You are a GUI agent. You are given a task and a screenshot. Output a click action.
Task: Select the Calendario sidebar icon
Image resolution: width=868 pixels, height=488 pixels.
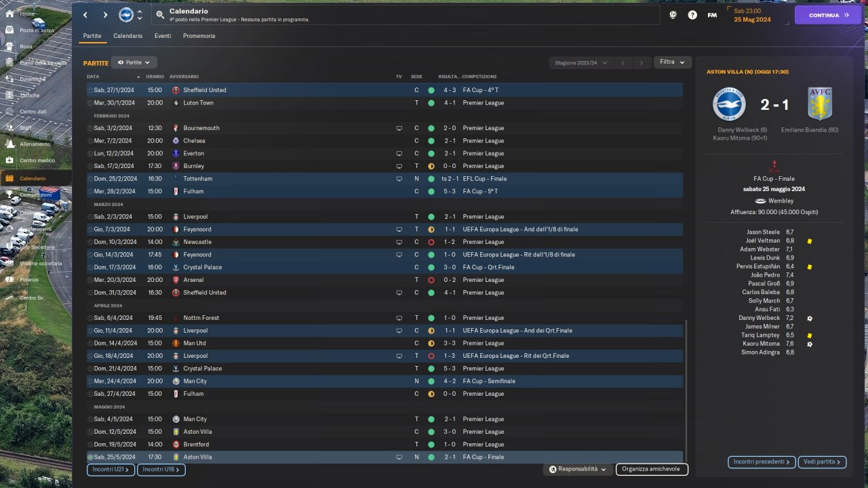point(9,178)
